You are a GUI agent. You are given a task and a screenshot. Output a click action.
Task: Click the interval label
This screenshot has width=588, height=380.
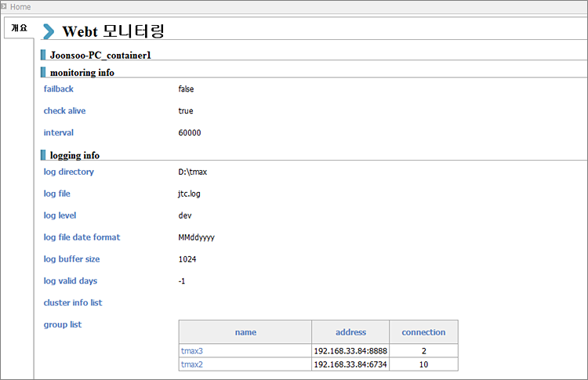[x=59, y=132]
